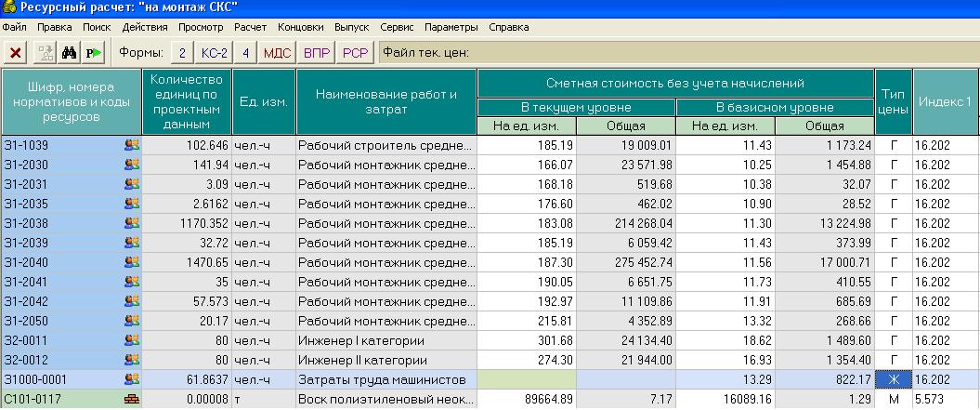Select the КС-2 form button

pyautogui.click(x=215, y=53)
